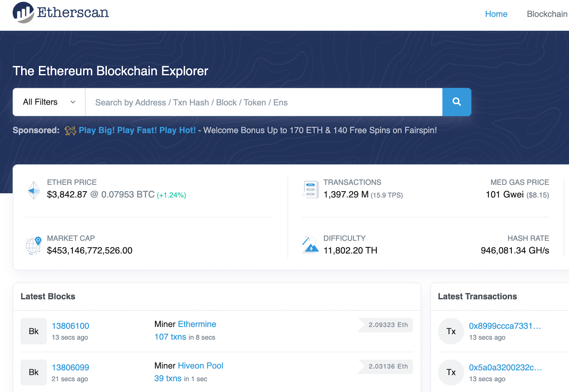Click the 2.03136 Eth reward tag
Image resolution: width=569 pixels, height=392 pixels.
[385, 366]
